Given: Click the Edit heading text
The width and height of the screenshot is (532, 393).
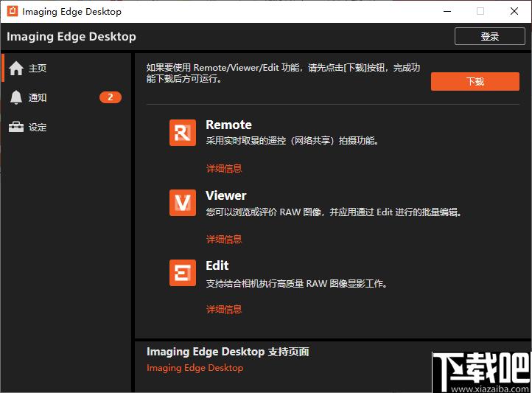Looking at the screenshot, I should point(217,265).
